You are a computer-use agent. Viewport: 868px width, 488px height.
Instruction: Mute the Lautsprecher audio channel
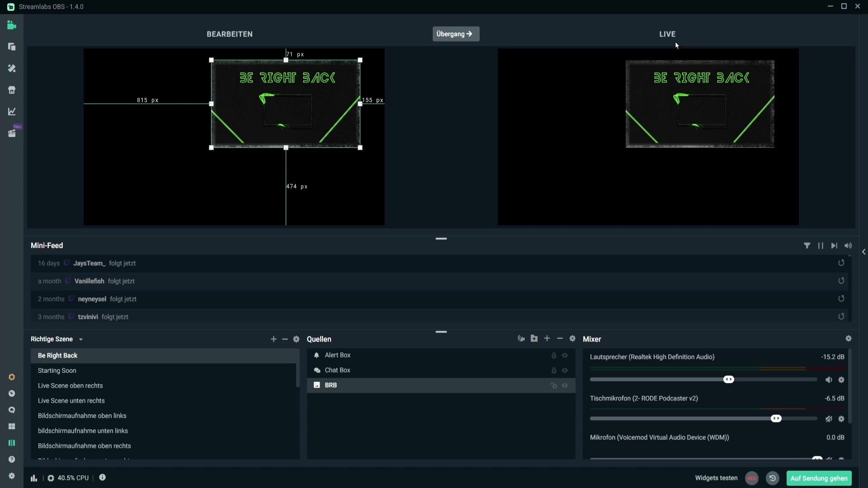[828, 380]
